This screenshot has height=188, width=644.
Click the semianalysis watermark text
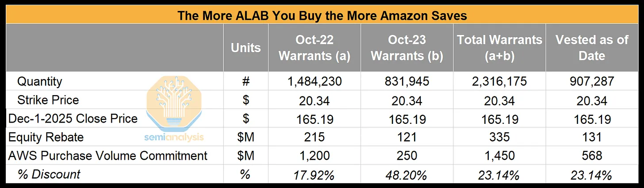point(174,137)
